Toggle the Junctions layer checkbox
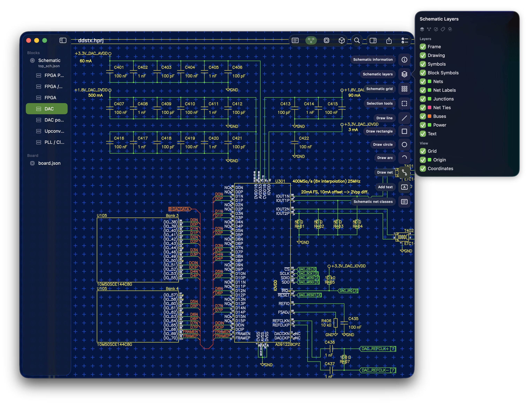The height and width of the screenshot is (404, 532). (423, 99)
